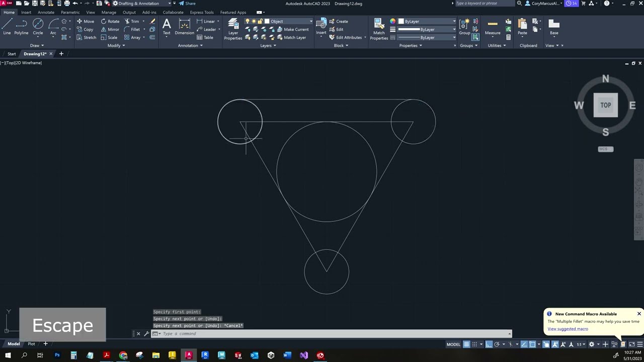Expand the Annotation panel
The image size is (644, 362).
click(x=190, y=45)
